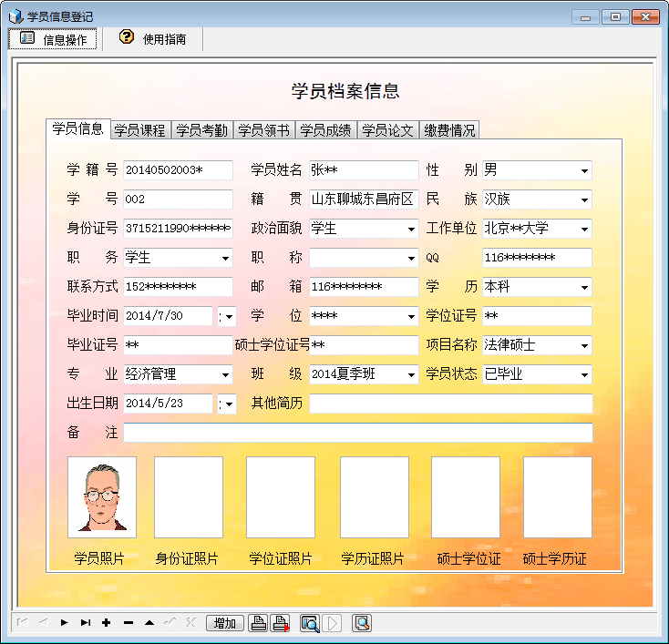Click the edit record triangle icon
This screenshot has height=644, width=669.
pos(149,623)
